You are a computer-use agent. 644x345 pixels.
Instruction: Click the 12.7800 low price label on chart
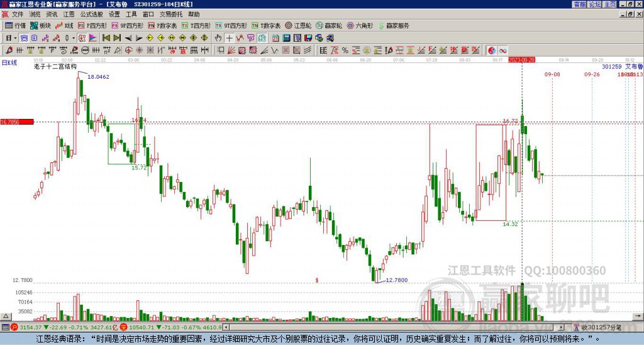[x=396, y=280]
